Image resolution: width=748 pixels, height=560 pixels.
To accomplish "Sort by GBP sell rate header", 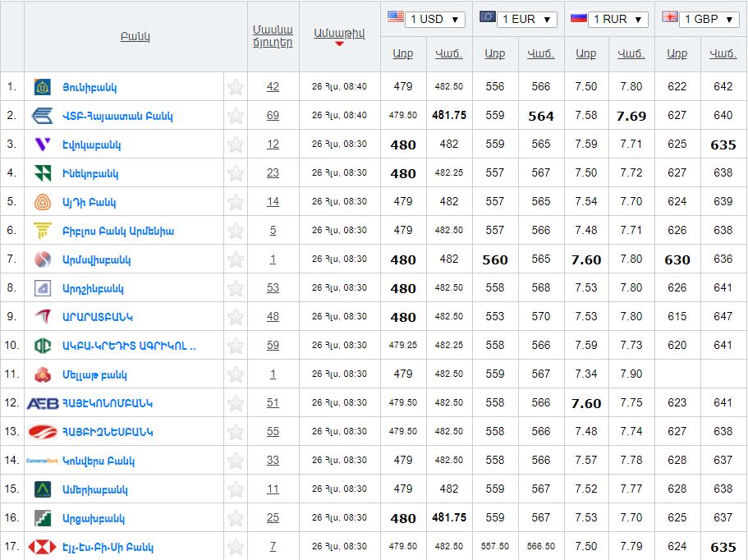I will 723,54.
